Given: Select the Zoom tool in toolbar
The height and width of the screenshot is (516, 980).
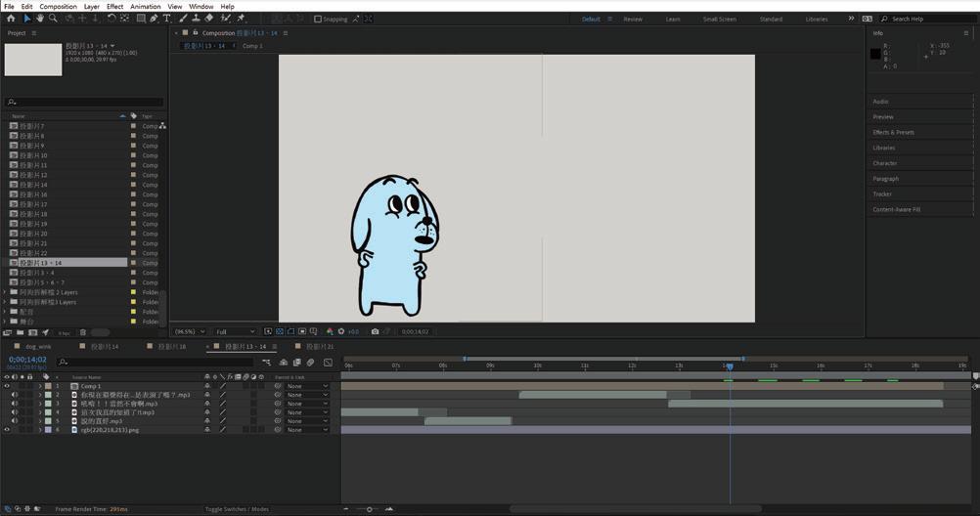Looking at the screenshot, I should [x=53, y=19].
